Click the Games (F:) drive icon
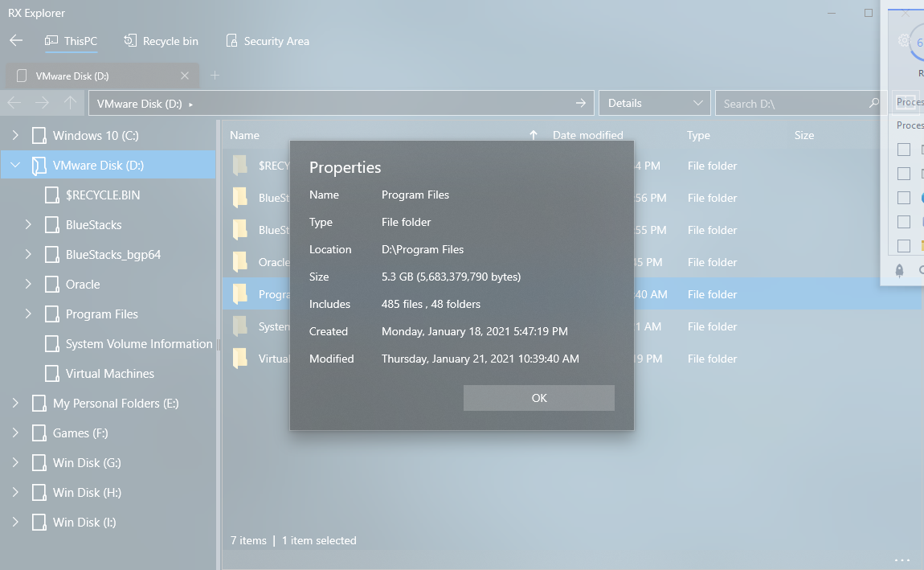 [x=39, y=433]
